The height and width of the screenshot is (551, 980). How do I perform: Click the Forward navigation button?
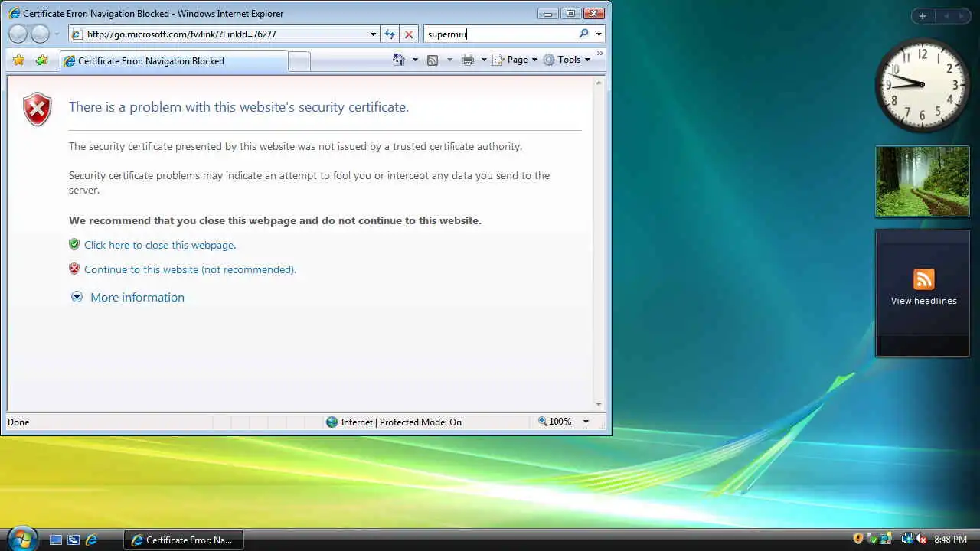40,34
